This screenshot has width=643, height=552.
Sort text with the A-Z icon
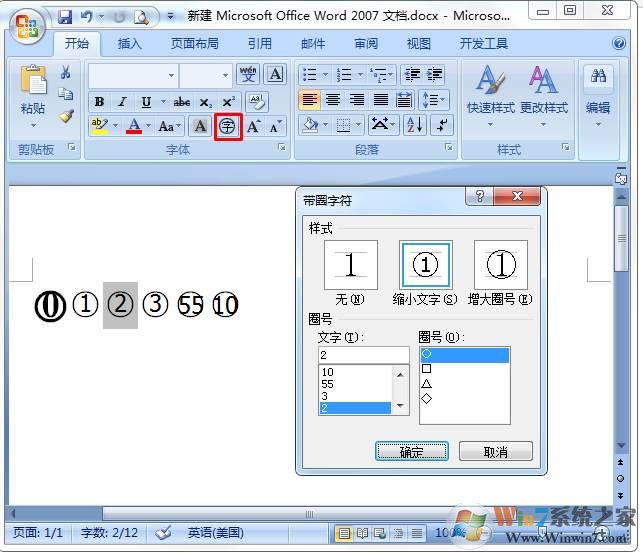coord(415,125)
